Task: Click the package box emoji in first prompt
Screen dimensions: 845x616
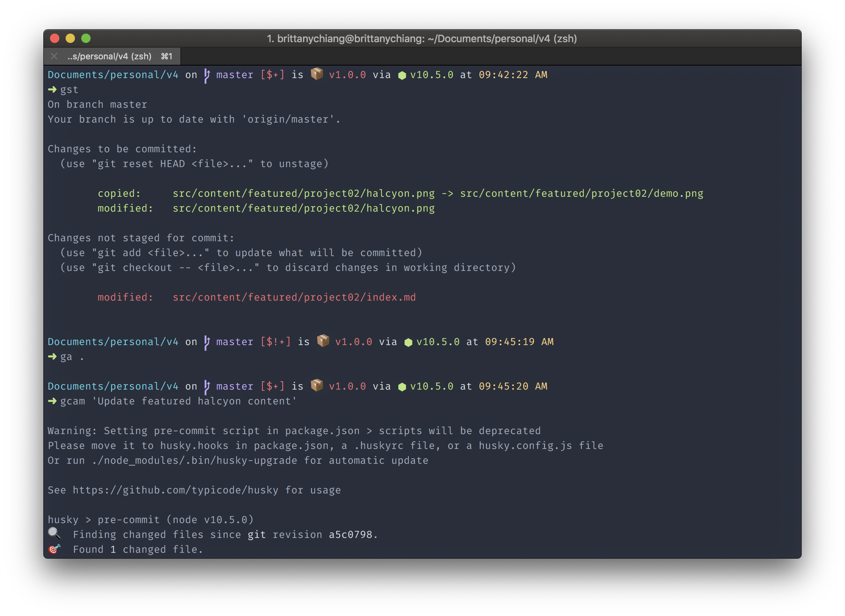Action: coord(317,74)
